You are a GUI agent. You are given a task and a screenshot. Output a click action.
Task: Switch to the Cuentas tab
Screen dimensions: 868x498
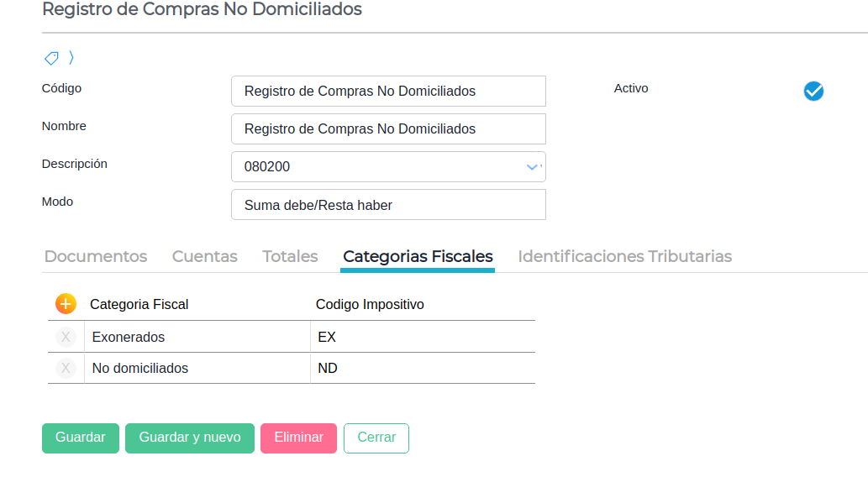205,256
